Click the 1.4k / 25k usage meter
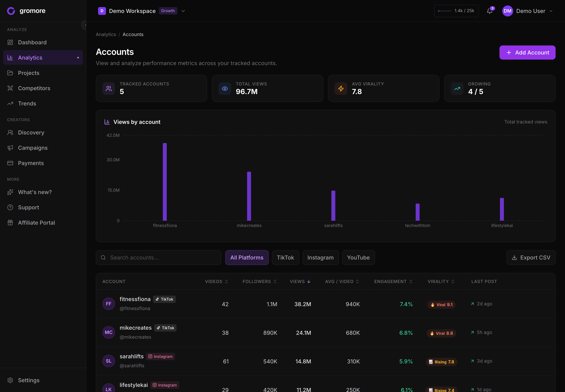Viewport: 565px width, 392px height. (456, 11)
